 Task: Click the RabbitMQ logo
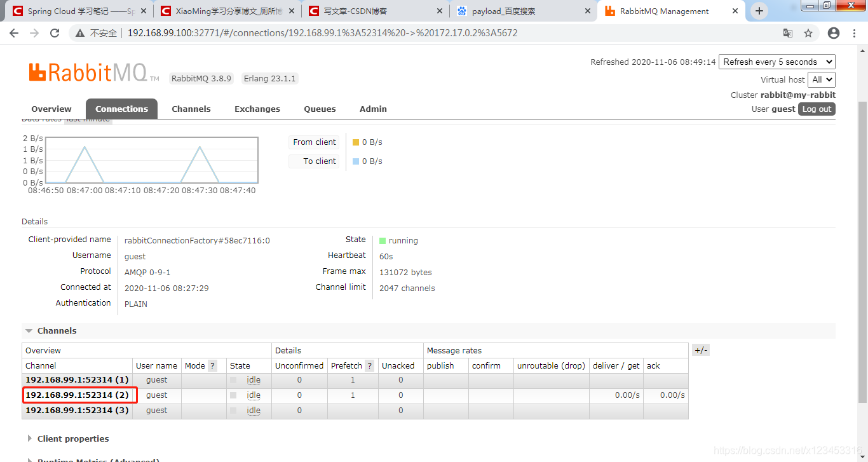tap(94, 73)
